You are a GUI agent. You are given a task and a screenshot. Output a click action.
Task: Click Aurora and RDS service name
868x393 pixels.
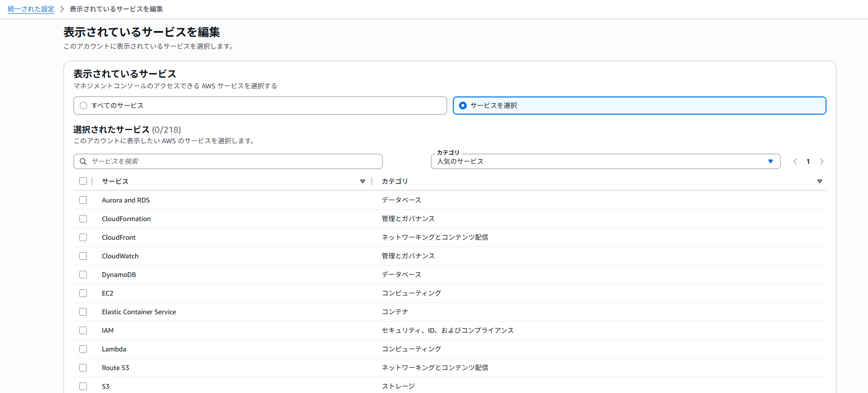[x=126, y=200]
